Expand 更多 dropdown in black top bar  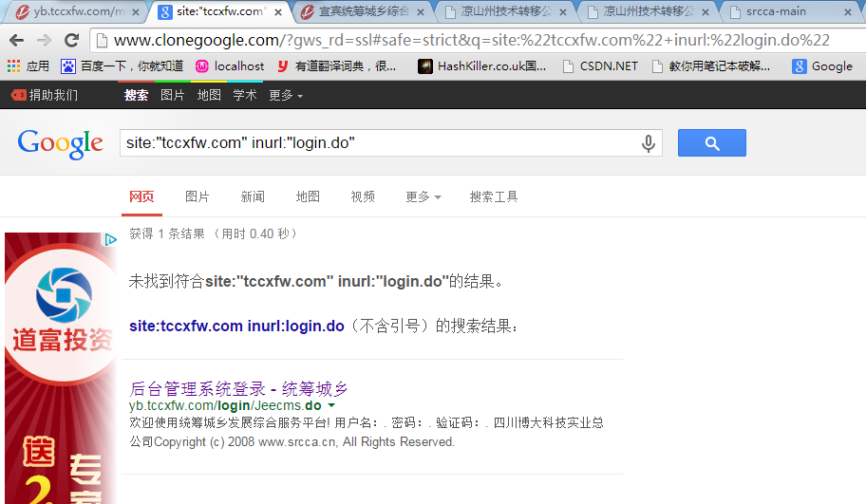pos(286,95)
